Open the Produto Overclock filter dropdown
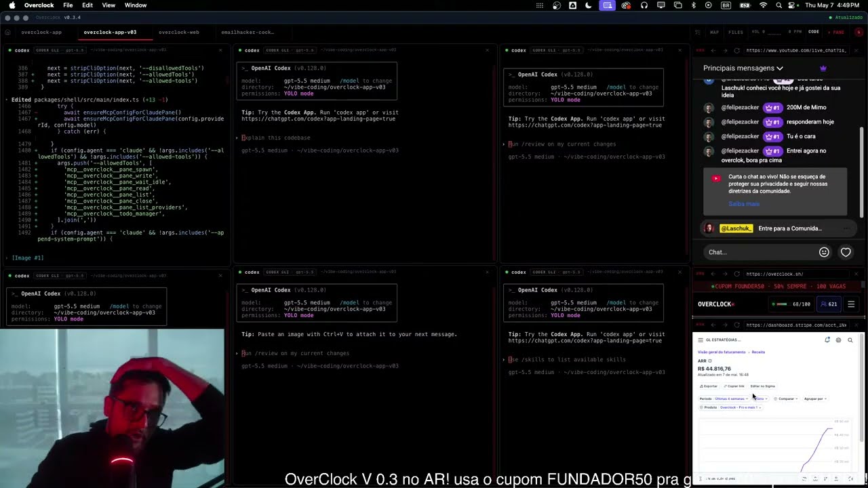868x488 pixels. (x=731, y=407)
